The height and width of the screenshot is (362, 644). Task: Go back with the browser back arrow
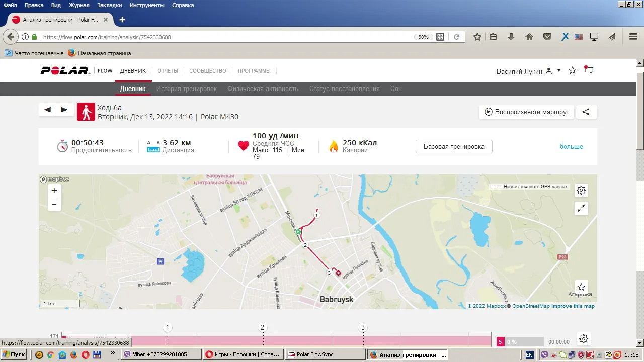11,37
